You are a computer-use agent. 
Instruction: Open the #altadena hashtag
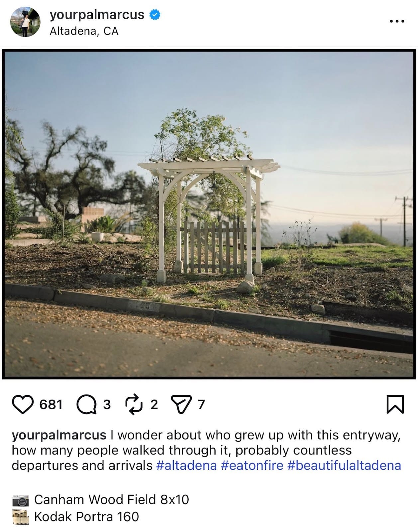coord(186,465)
